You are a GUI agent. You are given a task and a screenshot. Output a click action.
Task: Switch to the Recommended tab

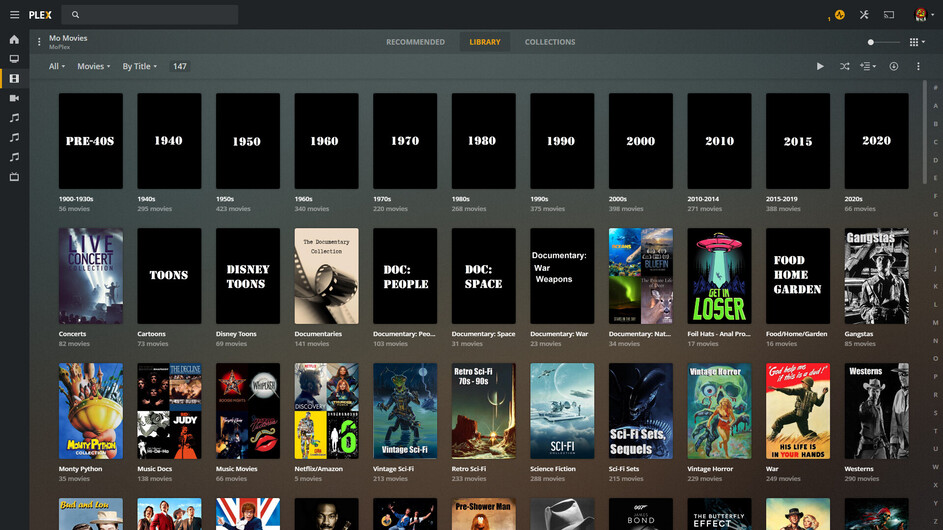pos(416,42)
